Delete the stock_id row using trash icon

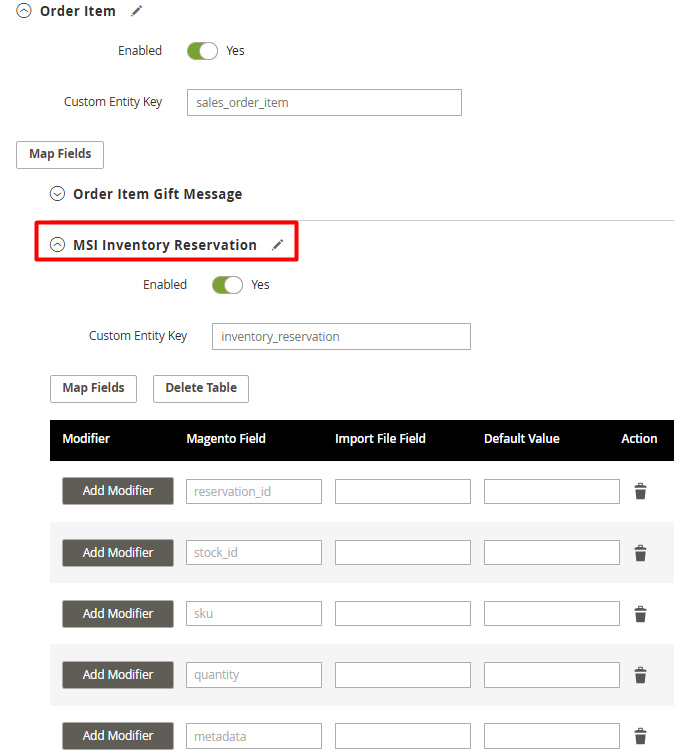pos(640,552)
